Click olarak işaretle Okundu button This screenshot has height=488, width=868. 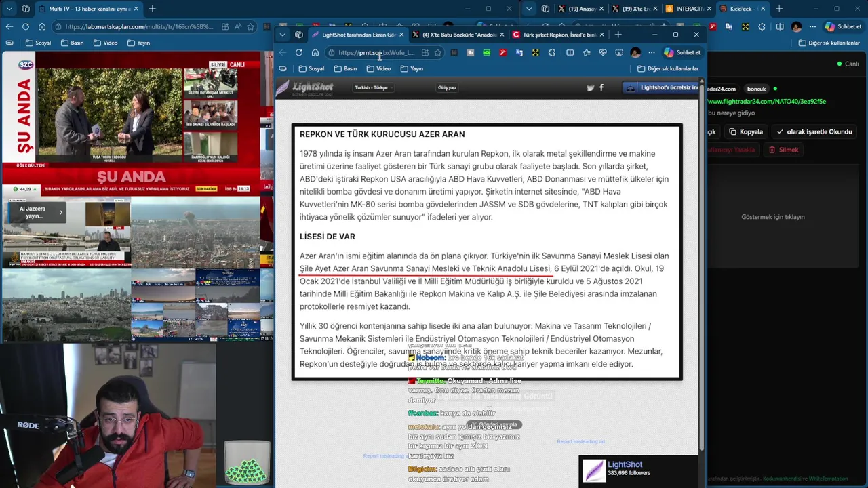(x=814, y=131)
